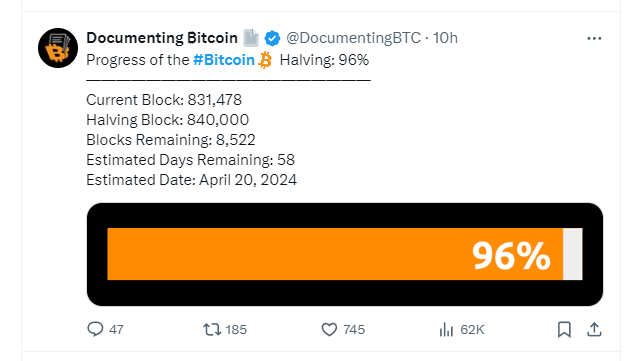Bookmark this tweet
This screenshot has width=636, height=361.
point(564,329)
